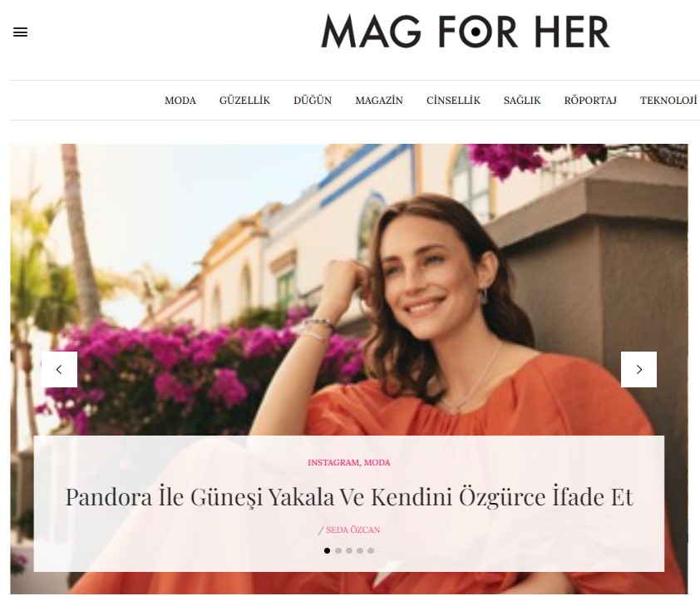
Task: Click the INSTAGRAM category link
Action: pos(333,462)
